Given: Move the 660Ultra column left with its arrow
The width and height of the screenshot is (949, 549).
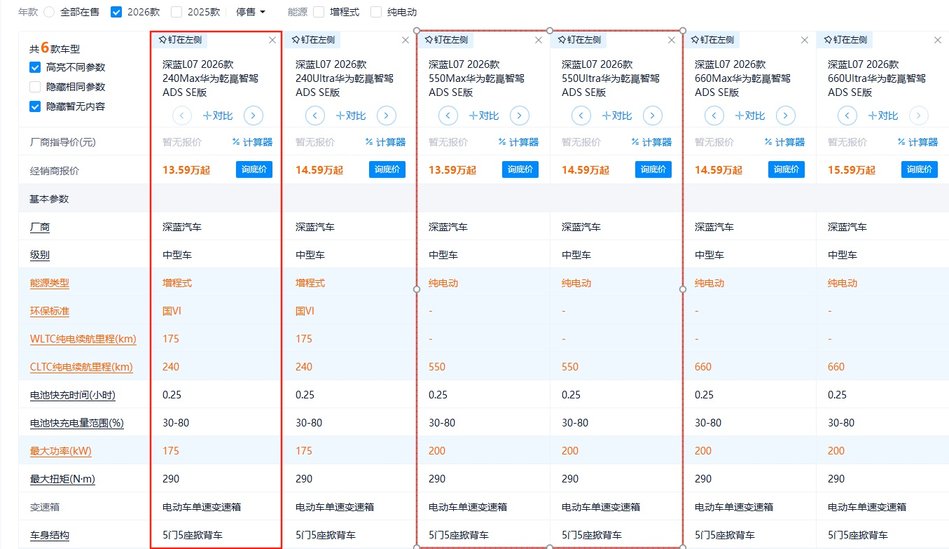Looking at the screenshot, I should tap(847, 115).
